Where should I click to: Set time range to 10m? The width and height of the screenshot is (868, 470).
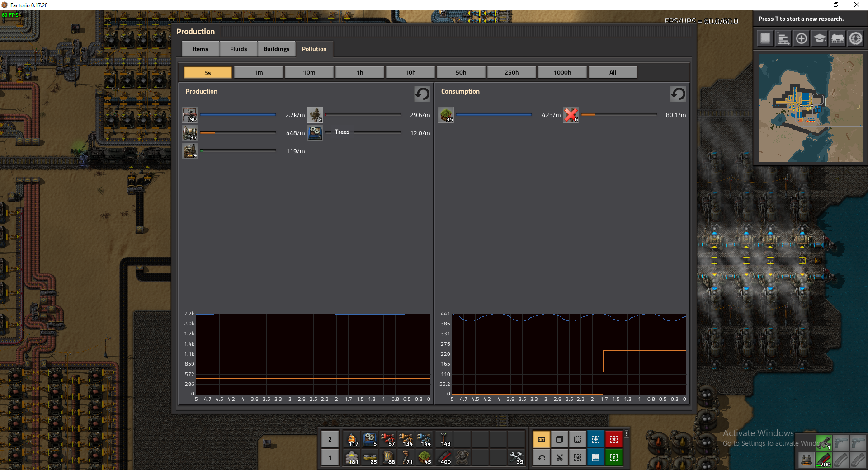click(309, 72)
